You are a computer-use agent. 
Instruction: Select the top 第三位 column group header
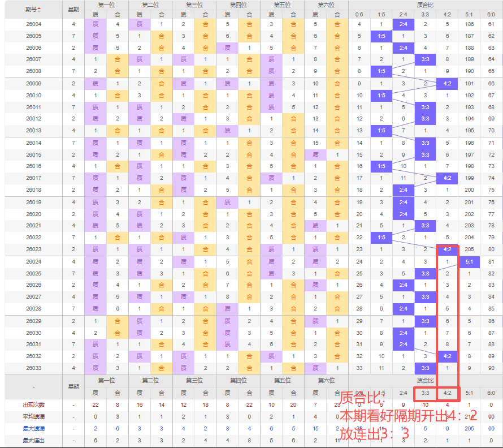194,5
